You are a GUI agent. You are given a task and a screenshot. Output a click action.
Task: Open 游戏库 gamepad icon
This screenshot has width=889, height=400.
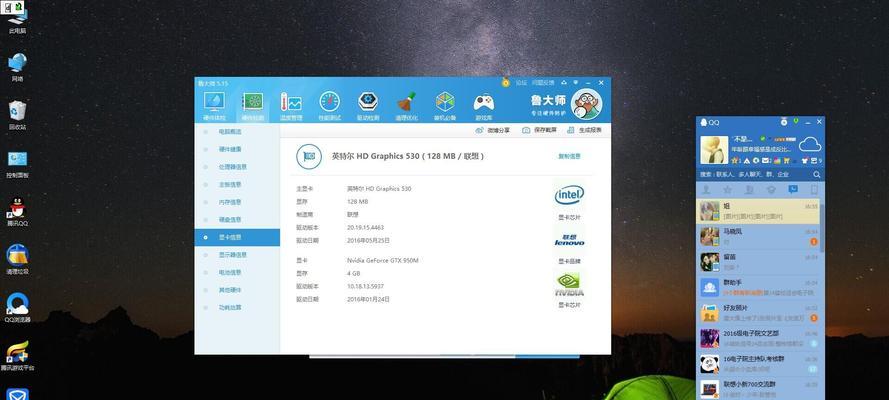click(484, 103)
